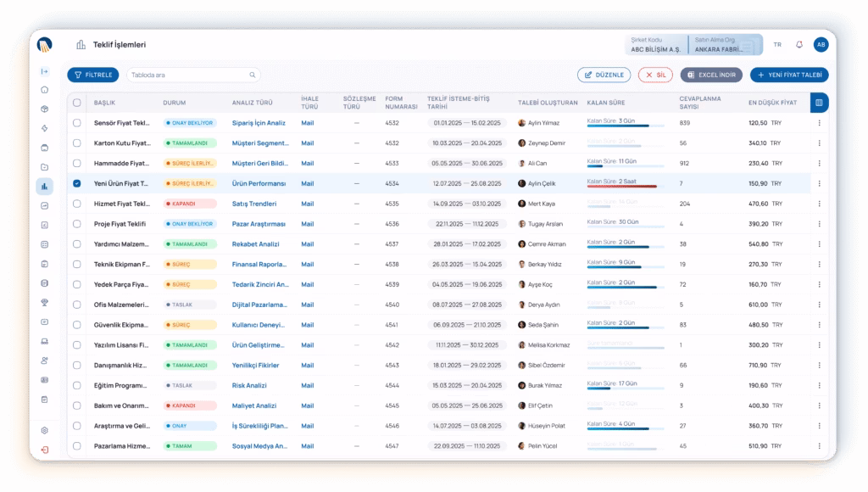The height and width of the screenshot is (492, 868).
Task: Click the red logout icon
Action: (44, 450)
